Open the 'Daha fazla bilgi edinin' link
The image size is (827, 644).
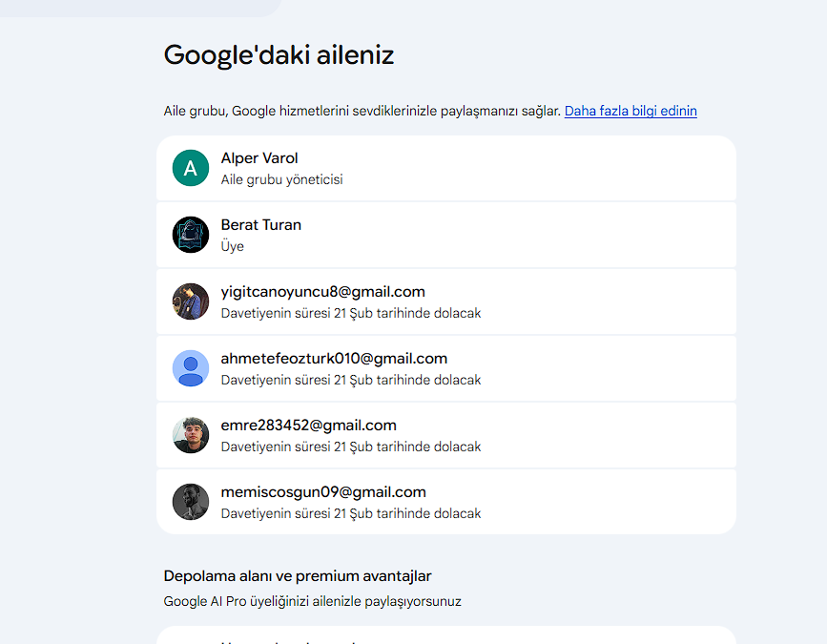click(x=631, y=111)
